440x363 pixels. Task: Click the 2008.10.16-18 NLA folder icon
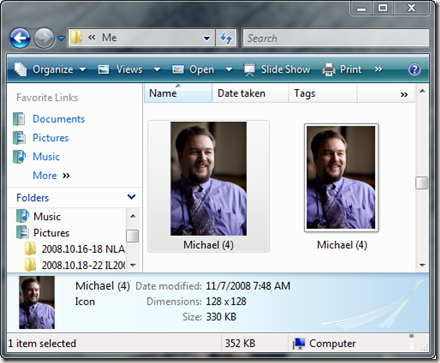tap(30, 249)
